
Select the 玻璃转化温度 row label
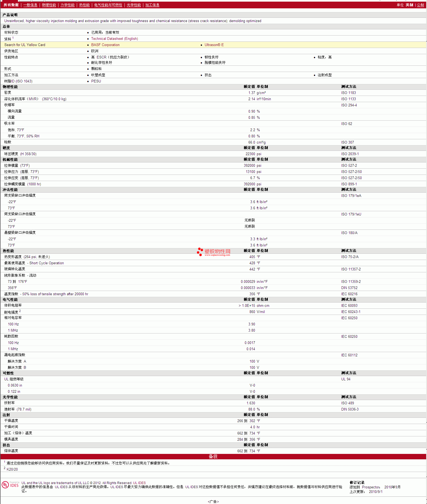coord(15,269)
